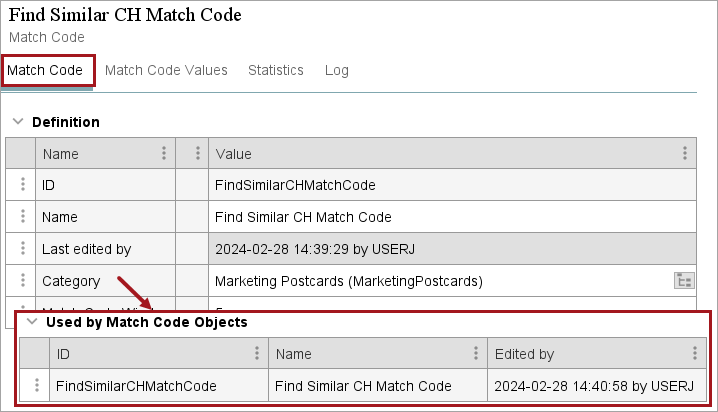Image resolution: width=718 pixels, height=412 pixels.
Task: Open ID column menu in Used by table
Action: tap(258, 354)
